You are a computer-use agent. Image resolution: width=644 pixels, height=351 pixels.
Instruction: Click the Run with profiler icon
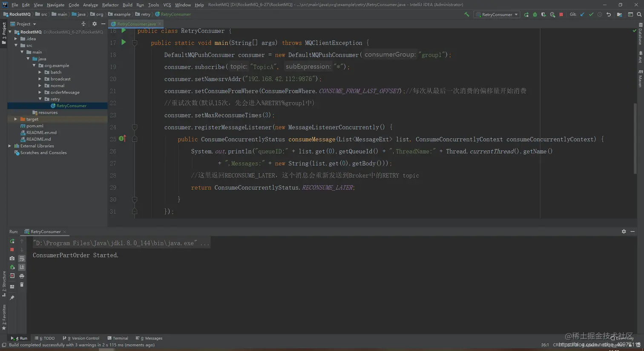[552, 14]
